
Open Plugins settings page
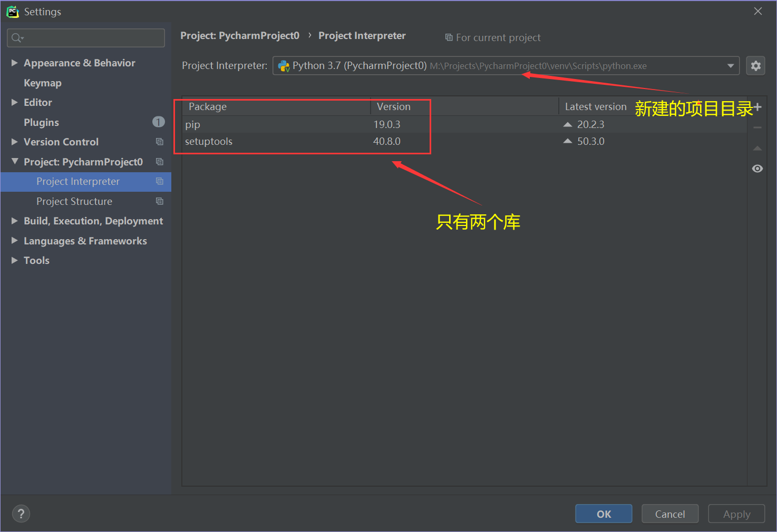[x=41, y=122]
